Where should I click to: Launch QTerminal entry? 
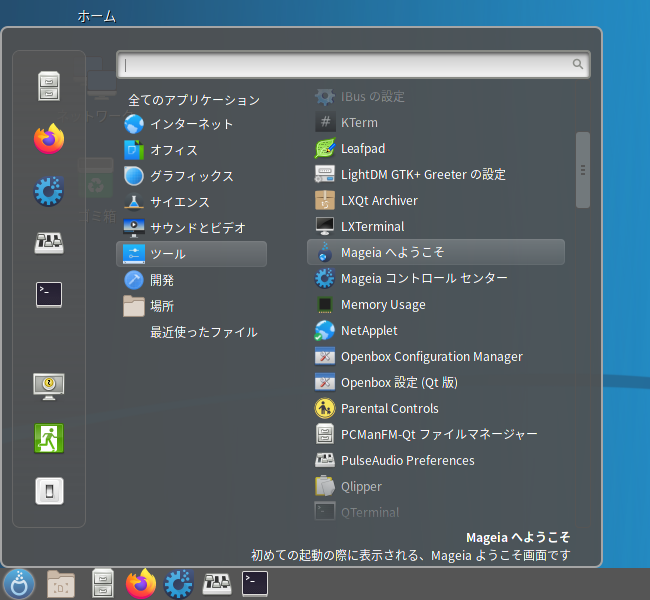(436, 513)
